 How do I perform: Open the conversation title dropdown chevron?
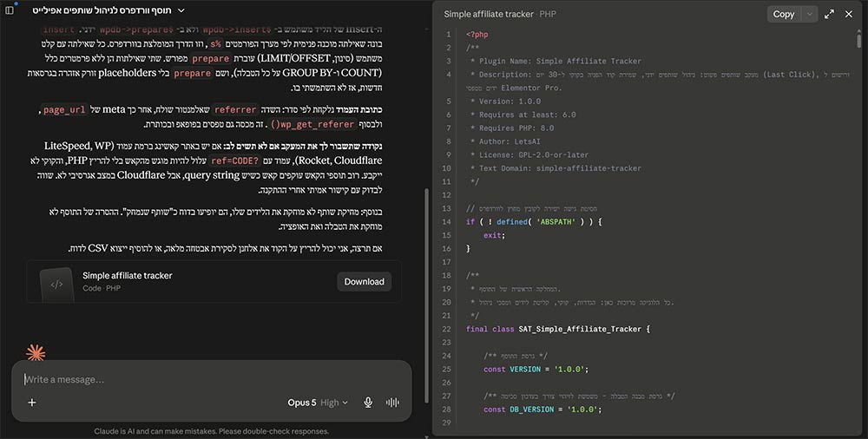pyautogui.click(x=181, y=10)
